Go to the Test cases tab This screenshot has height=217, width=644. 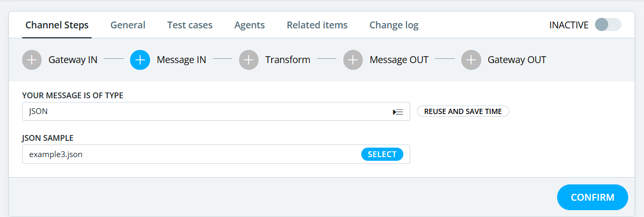pyautogui.click(x=190, y=25)
